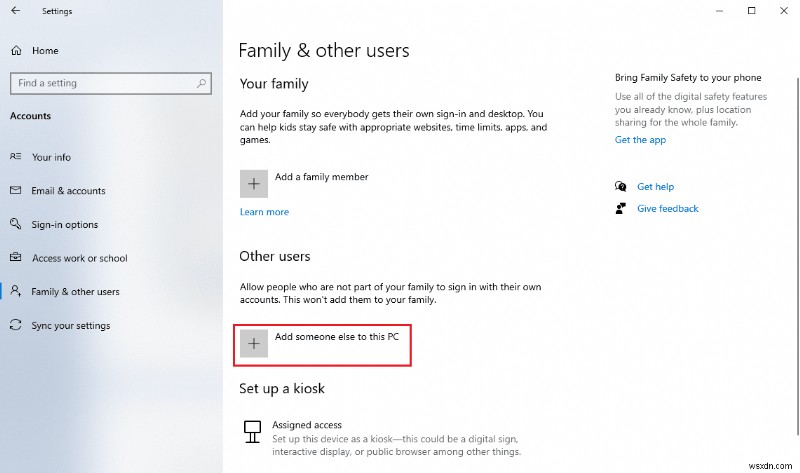Go to Email & accounts section
The width and height of the screenshot is (800, 473).
(68, 191)
